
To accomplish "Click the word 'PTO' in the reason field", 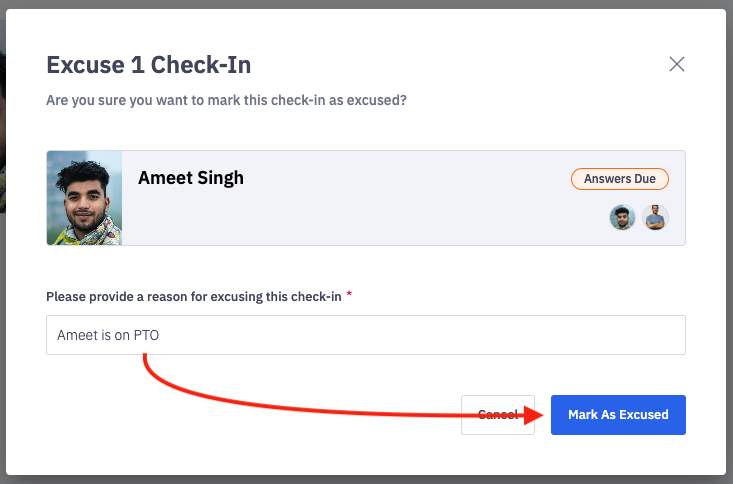I will [146, 336].
